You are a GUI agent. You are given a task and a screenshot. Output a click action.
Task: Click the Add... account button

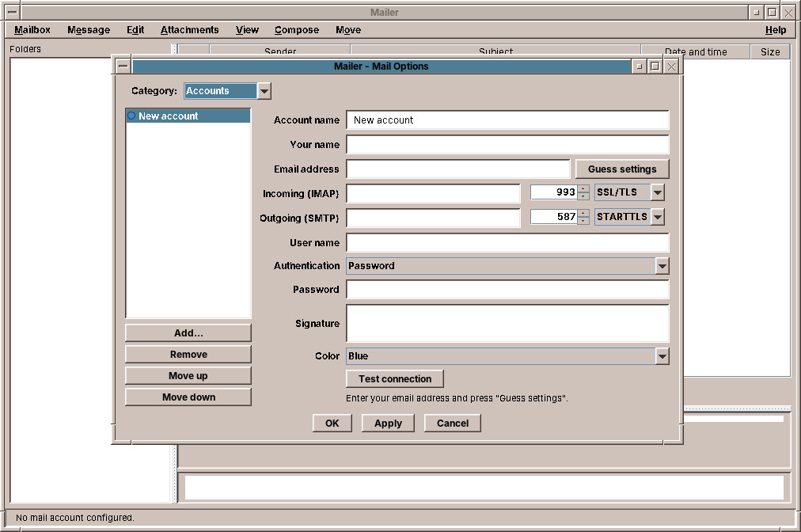[188, 332]
